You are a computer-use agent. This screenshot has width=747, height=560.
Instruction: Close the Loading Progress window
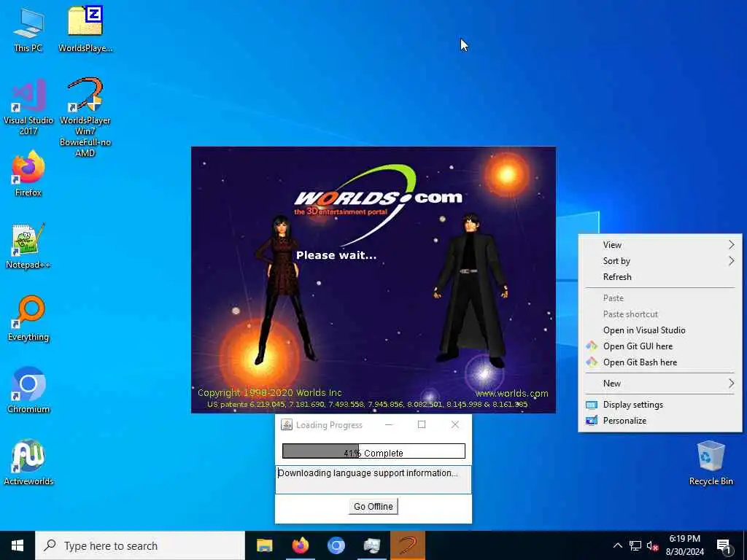(455, 425)
